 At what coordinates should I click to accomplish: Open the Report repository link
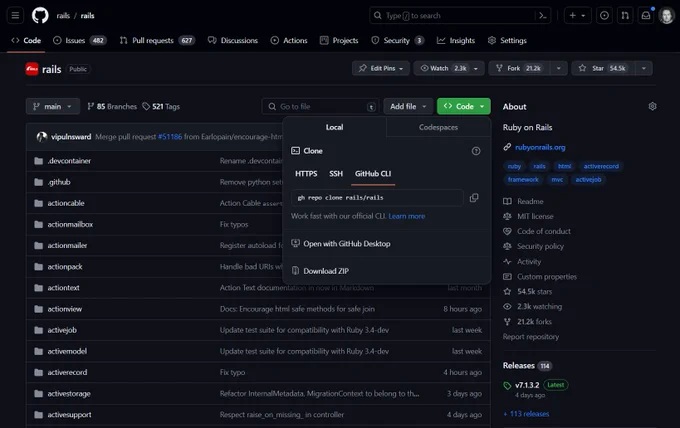point(531,337)
